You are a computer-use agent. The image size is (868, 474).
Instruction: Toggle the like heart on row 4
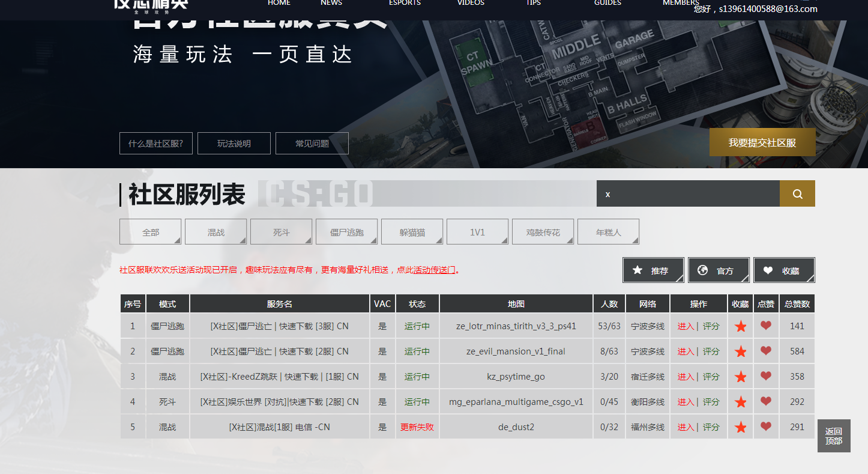tap(766, 401)
